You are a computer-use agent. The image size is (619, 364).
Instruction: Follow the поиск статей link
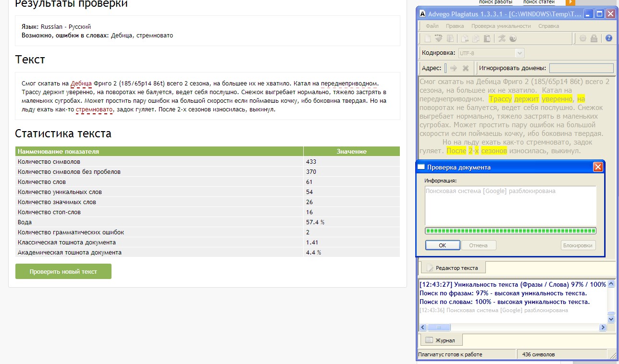tap(539, 2)
